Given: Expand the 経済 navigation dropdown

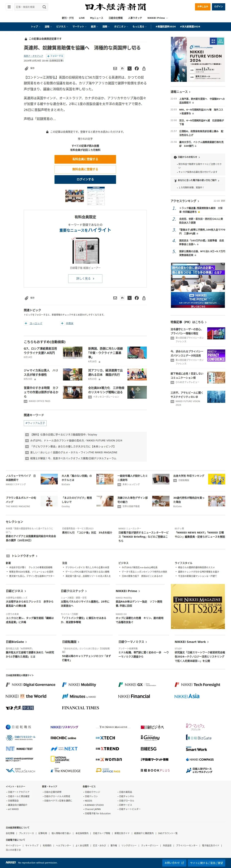Looking at the screenshot, I should (94, 27).
